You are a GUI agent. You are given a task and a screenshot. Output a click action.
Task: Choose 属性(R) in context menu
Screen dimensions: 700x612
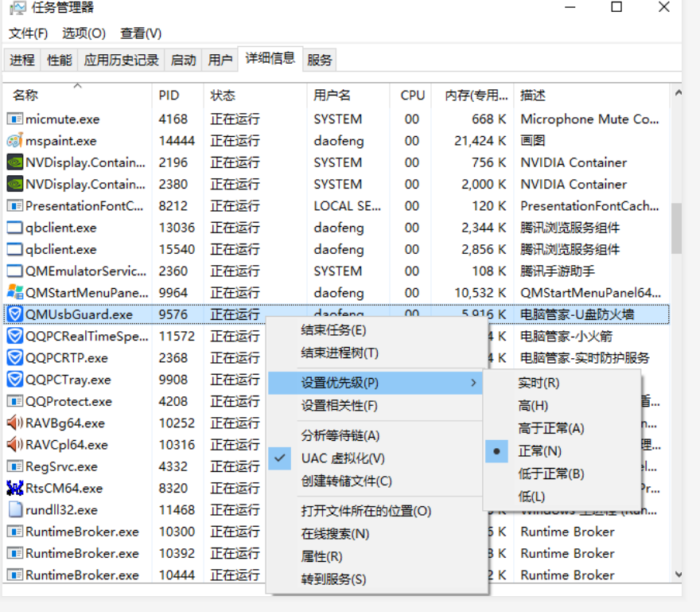pos(375,557)
